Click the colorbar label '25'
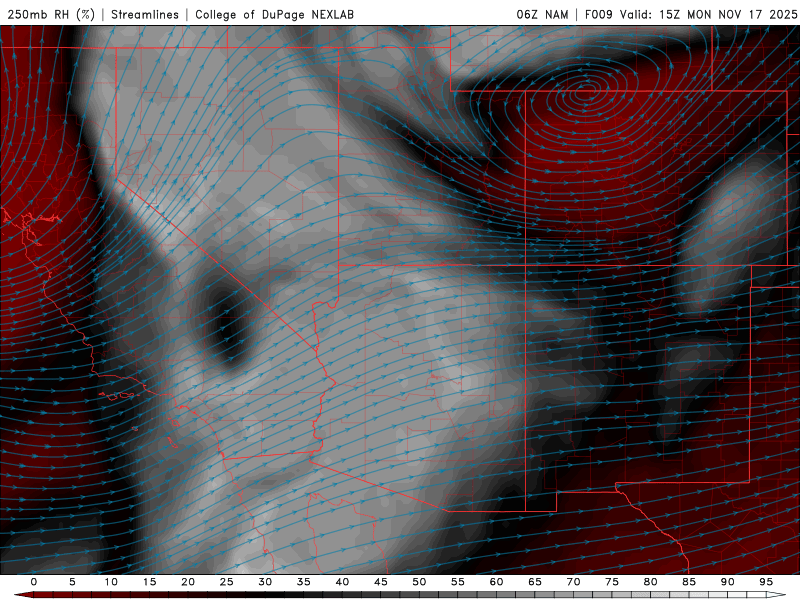Image resolution: width=800 pixels, height=600 pixels. (x=227, y=582)
